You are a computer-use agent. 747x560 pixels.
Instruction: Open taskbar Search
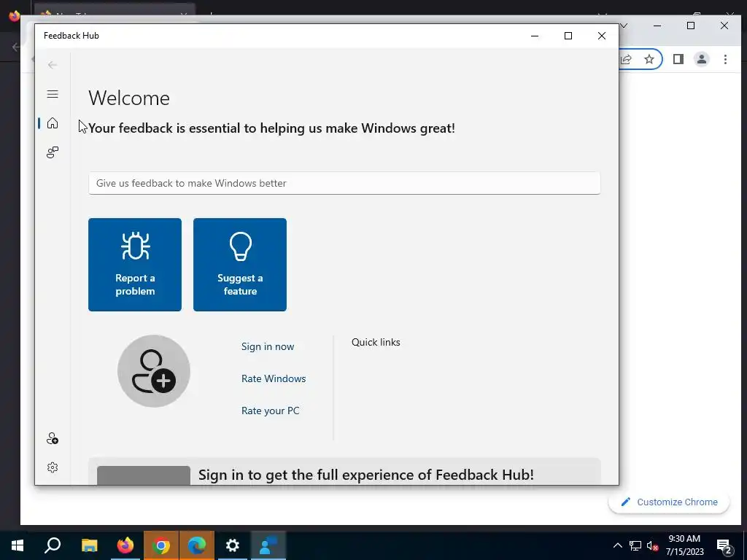(x=53, y=545)
